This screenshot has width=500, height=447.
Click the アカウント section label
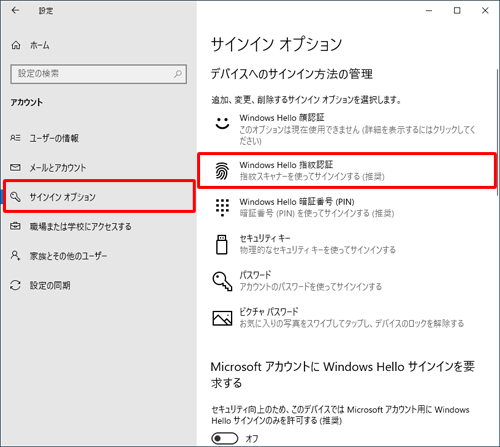pyautogui.click(x=27, y=102)
